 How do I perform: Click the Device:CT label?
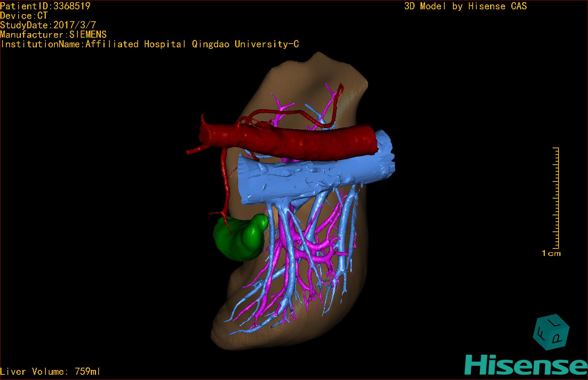pos(24,16)
